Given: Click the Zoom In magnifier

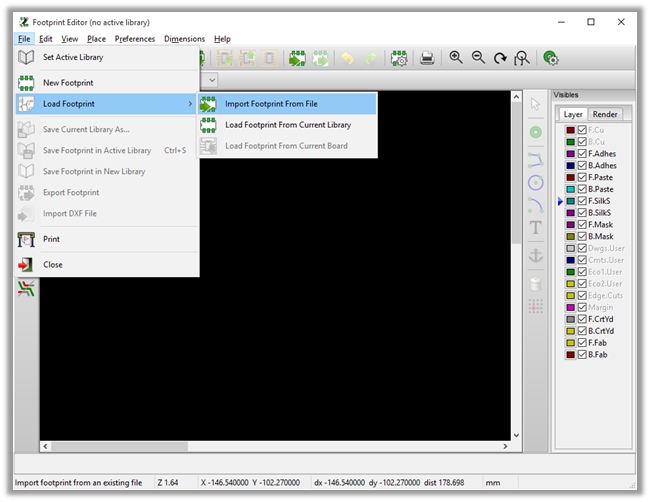Looking at the screenshot, I should 456,58.
